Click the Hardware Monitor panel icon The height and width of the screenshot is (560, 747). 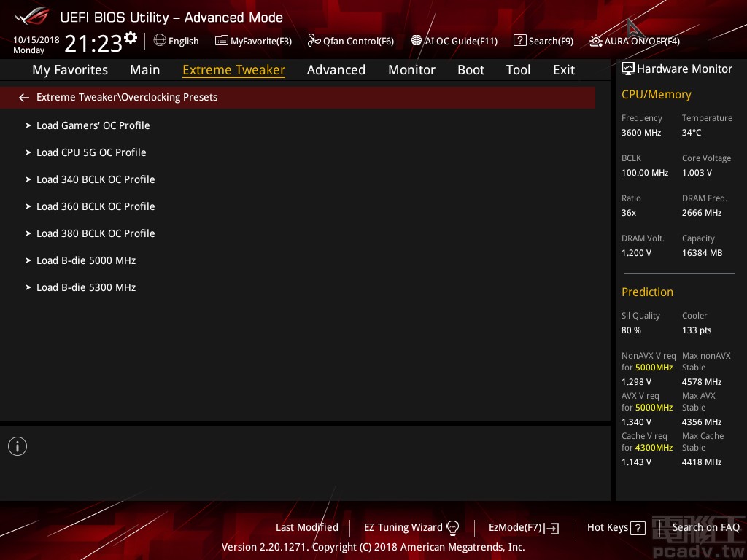click(x=628, y=69)
